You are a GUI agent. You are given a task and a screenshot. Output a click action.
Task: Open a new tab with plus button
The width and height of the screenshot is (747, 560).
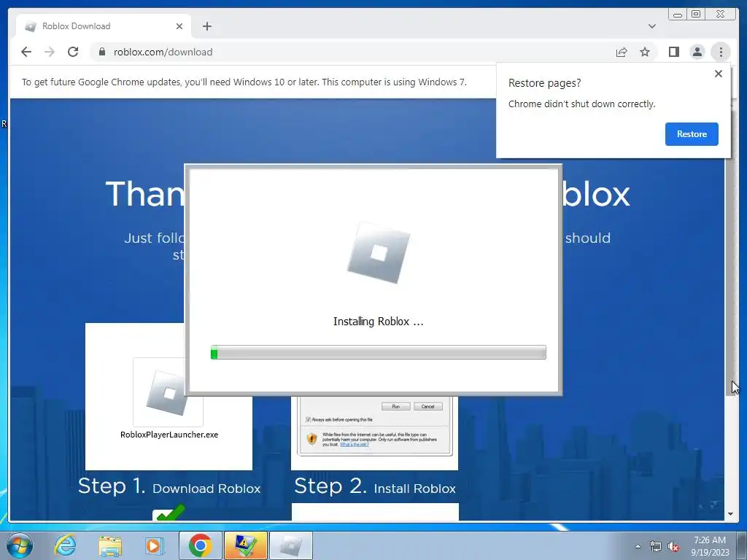(x=206, y=26)
